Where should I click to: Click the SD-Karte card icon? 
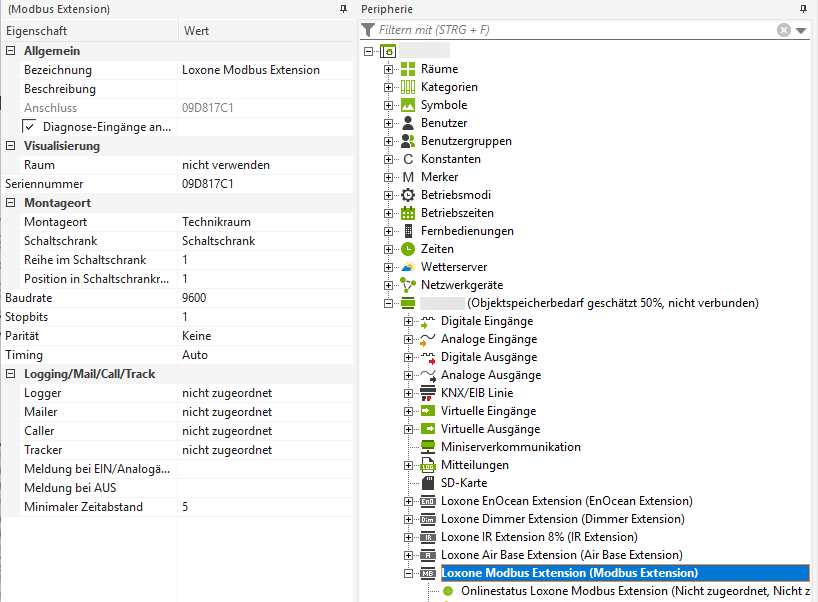428,483
